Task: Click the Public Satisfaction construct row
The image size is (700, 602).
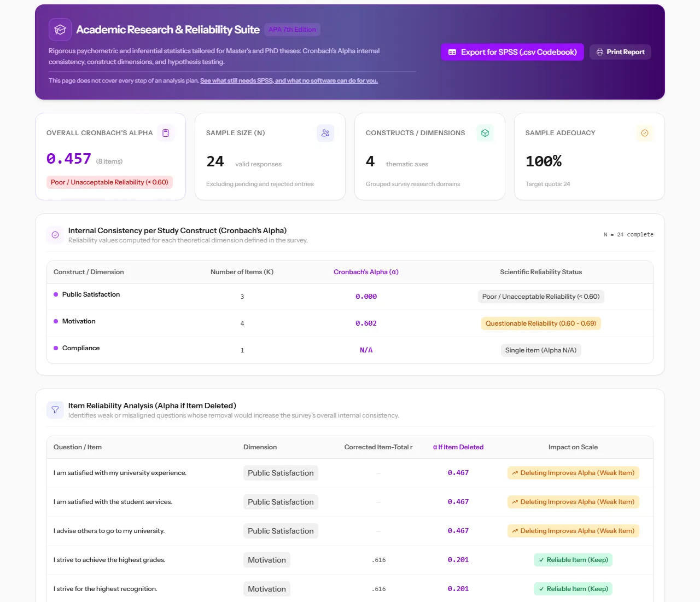Action: 350,297
